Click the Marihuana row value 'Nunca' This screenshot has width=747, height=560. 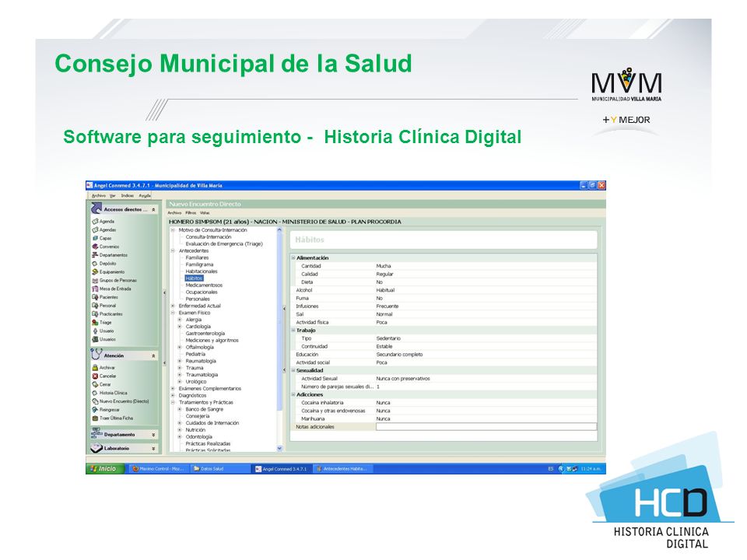pos(383,418)
